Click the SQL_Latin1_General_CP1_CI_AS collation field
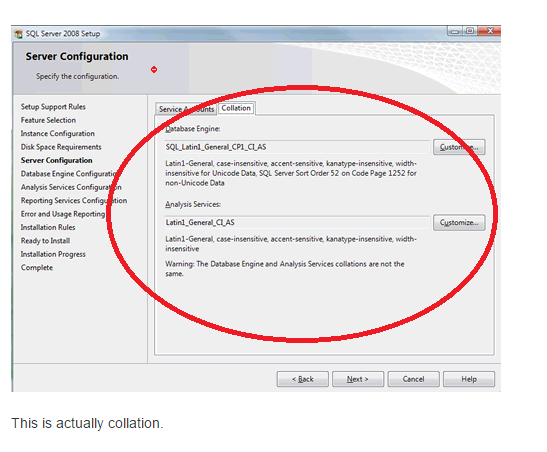547x452 pixels. [x=297, y=147]
